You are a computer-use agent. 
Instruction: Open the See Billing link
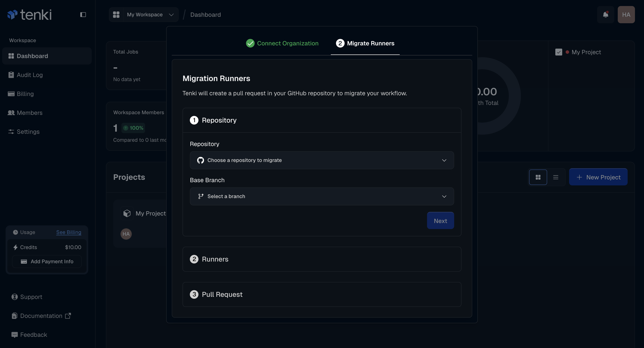68,232
